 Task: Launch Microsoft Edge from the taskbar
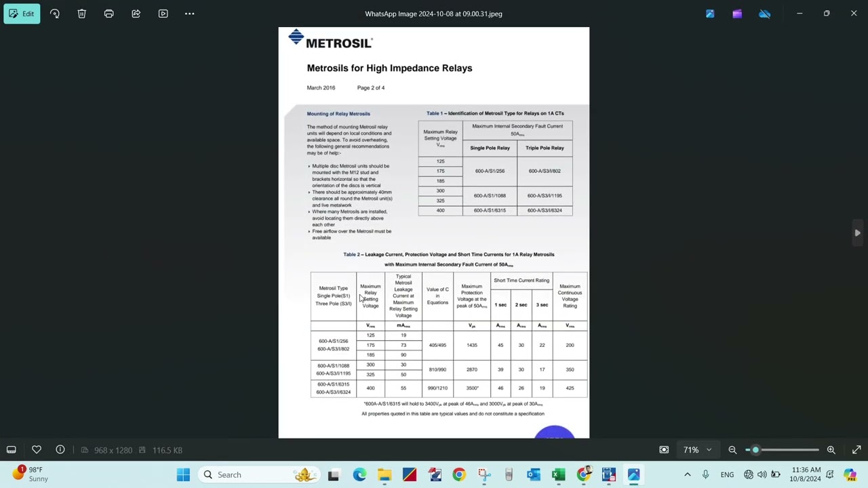click(359, 474)
